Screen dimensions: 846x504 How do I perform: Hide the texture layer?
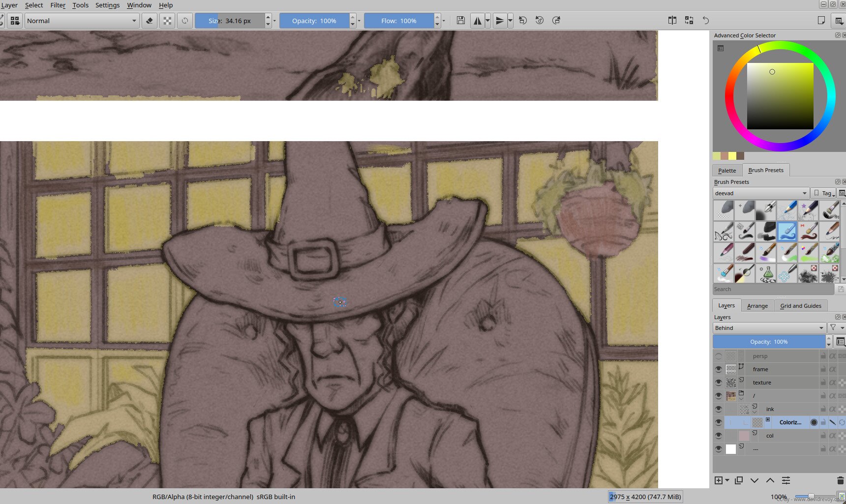pos(718,383)
